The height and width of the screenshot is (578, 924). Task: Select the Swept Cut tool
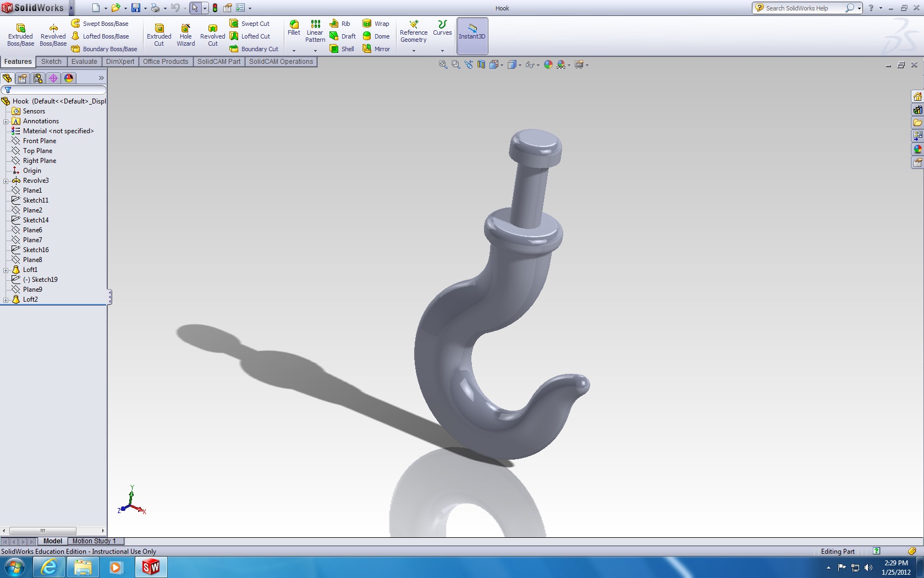(250, 24)
